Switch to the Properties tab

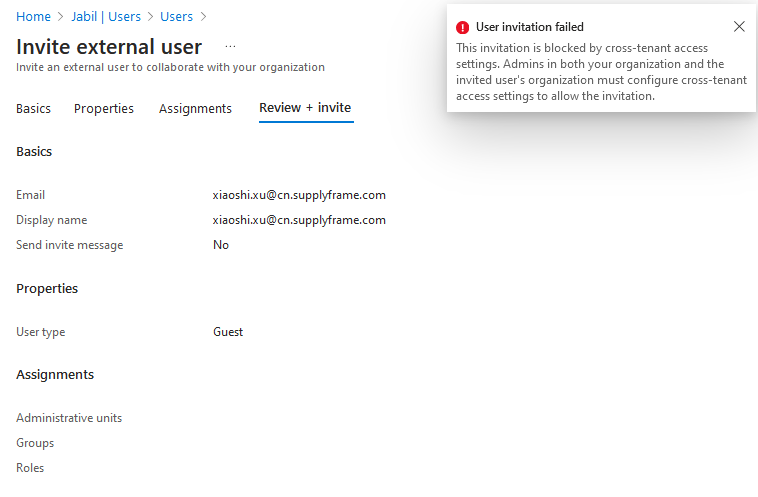(x=104, y=108)
